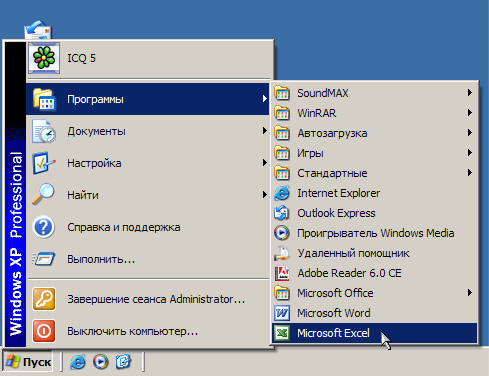Expand the Программы submenu arrow
The width and height of the screenshot is (489, 376).
pyautogui.click(x=264, y=99)
